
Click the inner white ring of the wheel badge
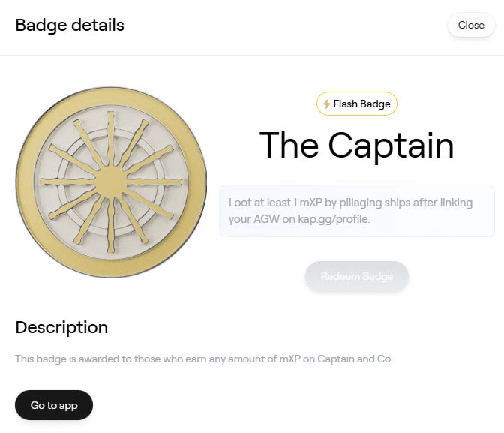(x=111, y=134)
